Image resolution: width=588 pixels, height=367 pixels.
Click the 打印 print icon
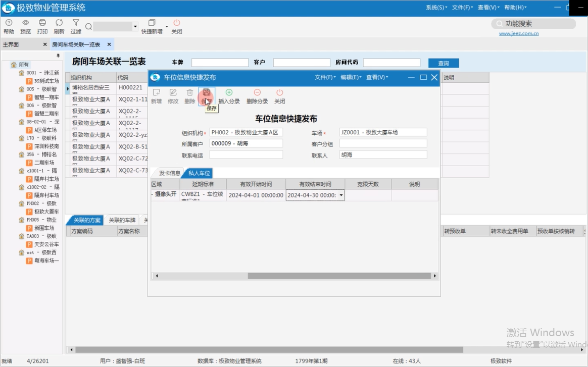(42, 23)
